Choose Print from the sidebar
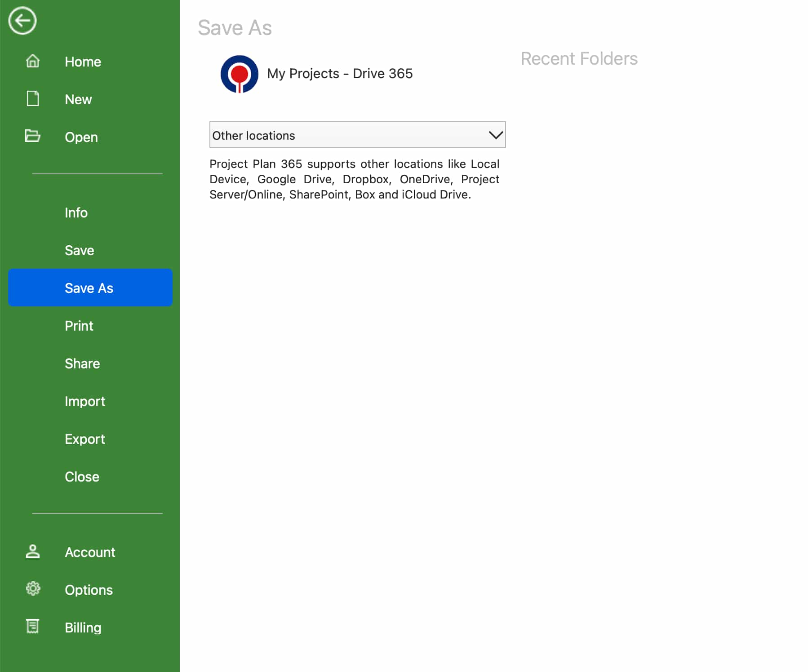This screenshot has width=808, height=672. 79,326
